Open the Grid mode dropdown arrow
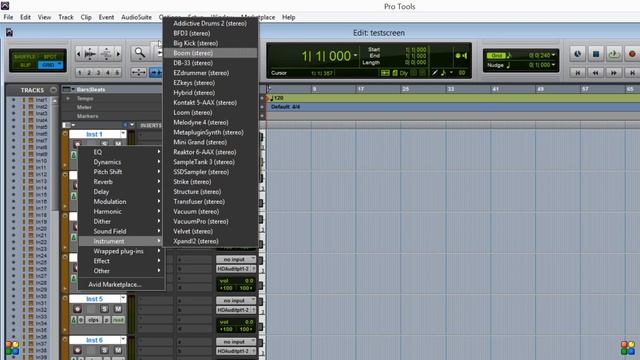 coord(60,65)
